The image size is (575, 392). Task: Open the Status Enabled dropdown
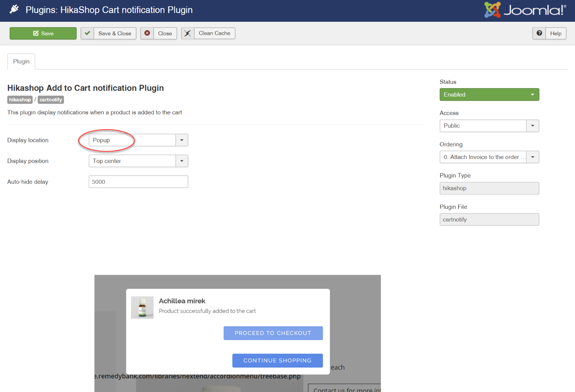point(489,94)
